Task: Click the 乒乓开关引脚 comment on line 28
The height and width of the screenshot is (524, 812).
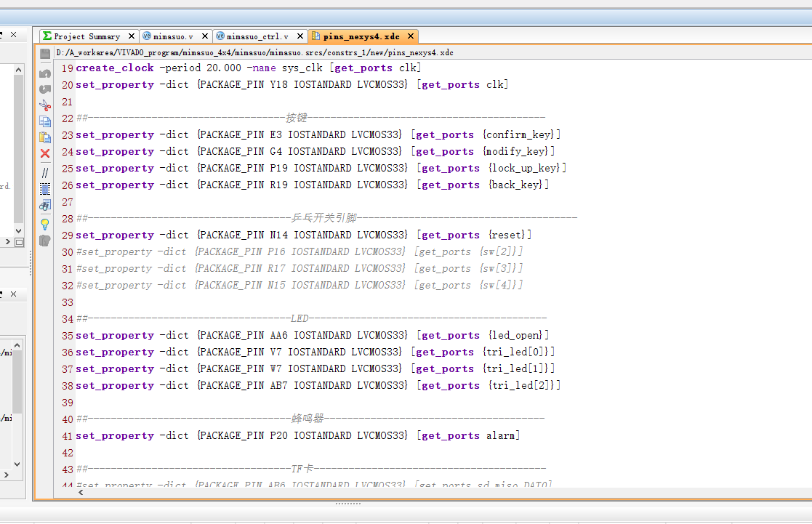Action: [323, 218]
